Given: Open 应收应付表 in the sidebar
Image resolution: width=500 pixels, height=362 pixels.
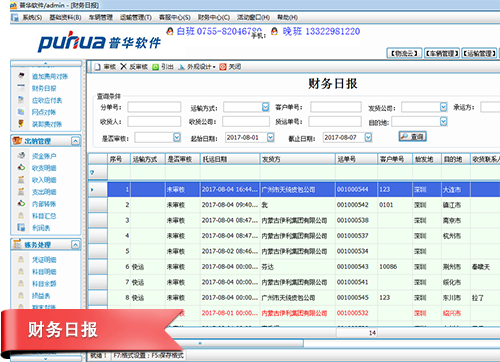Looking at the screenshot, I should [47, 100].
